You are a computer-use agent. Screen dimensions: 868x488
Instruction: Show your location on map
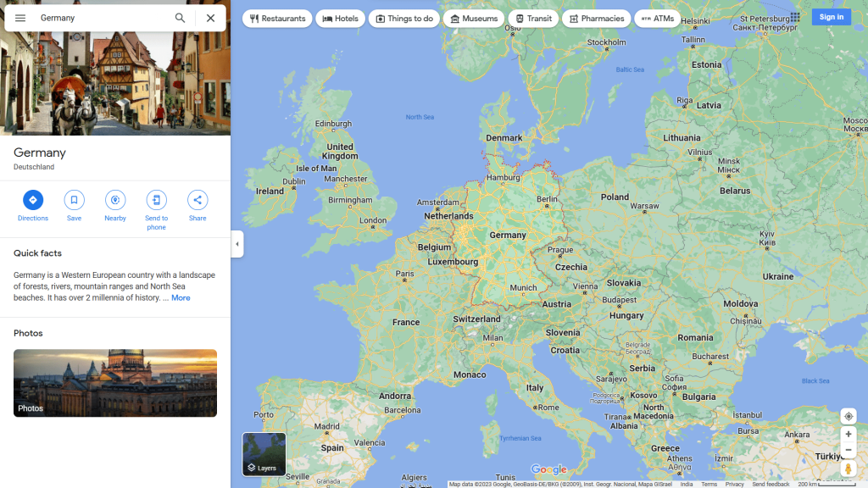point(848,416)
